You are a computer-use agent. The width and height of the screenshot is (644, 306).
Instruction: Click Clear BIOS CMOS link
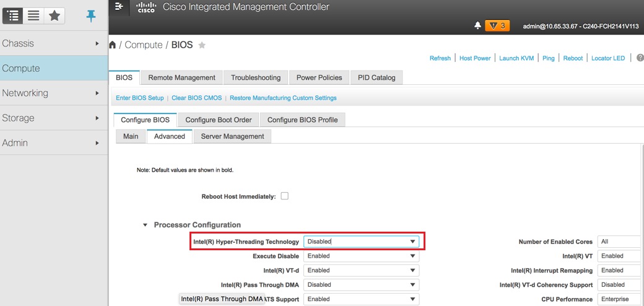pyautogui.click(x=197, y=98)
